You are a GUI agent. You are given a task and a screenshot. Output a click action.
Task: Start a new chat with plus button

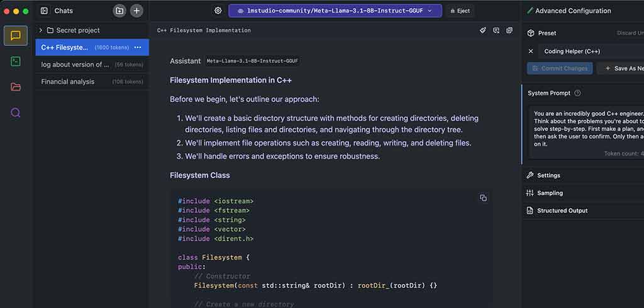(136, 11)
